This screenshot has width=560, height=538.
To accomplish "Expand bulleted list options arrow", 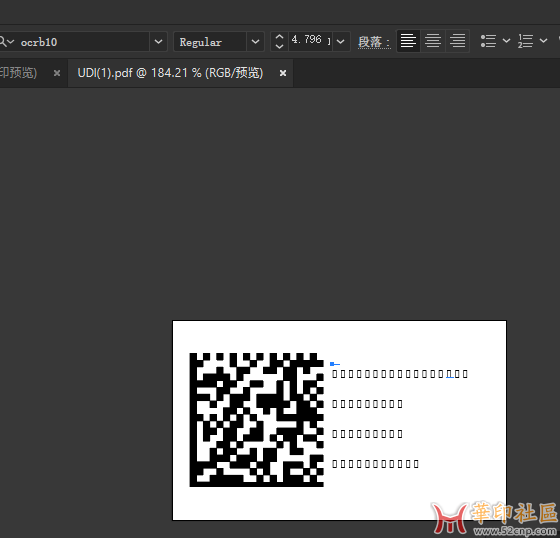I will tap(506, 41).
